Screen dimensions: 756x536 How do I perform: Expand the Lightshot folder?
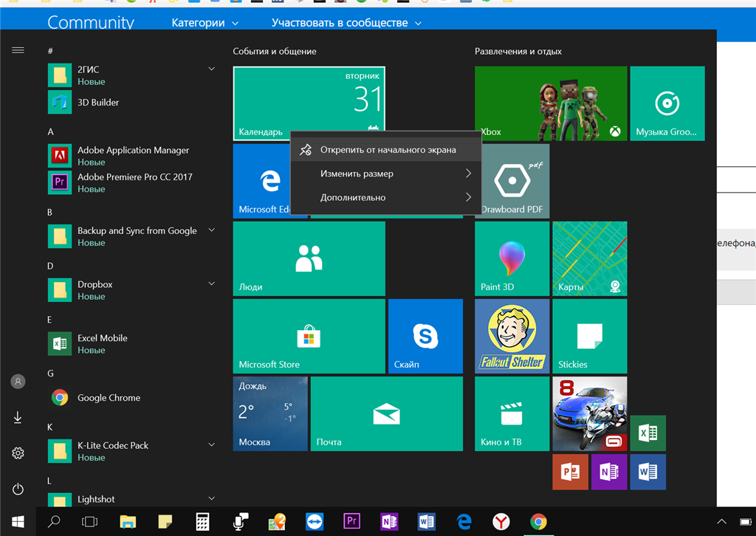211,498
